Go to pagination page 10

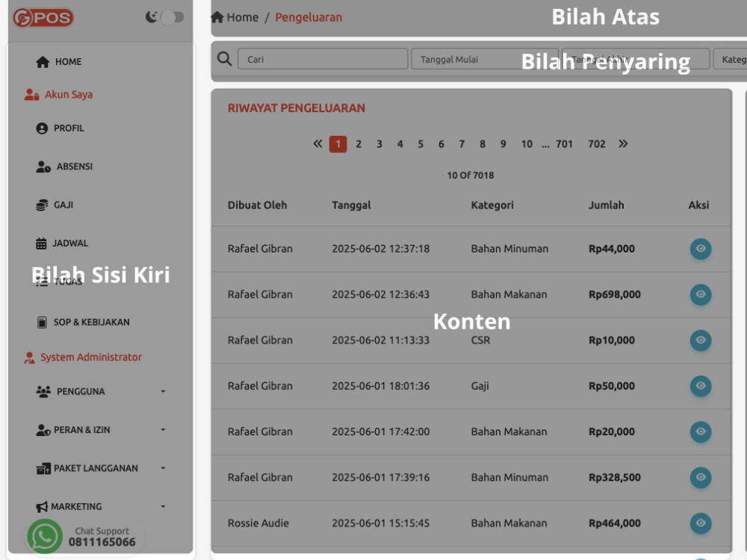point(527,144)
